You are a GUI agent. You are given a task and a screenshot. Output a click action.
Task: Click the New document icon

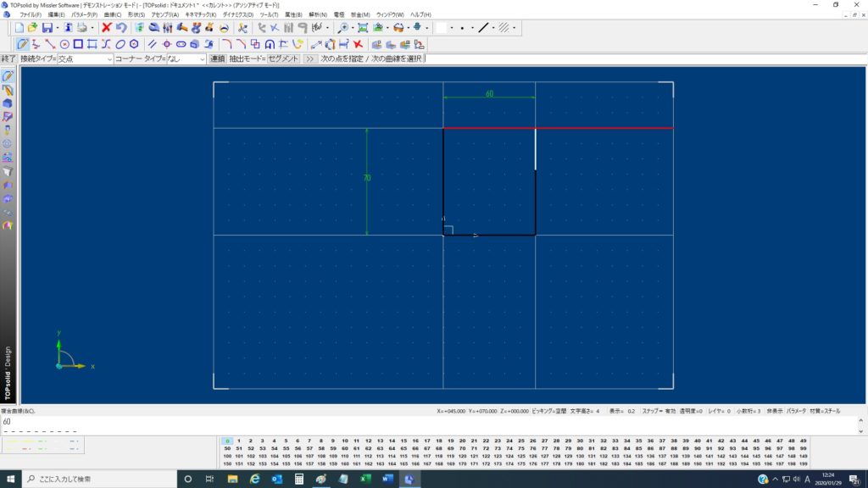click(x=19, y=28)
